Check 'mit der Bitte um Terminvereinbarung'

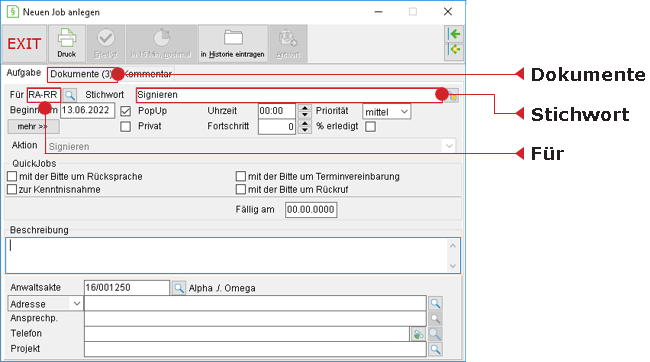(241, 176)
